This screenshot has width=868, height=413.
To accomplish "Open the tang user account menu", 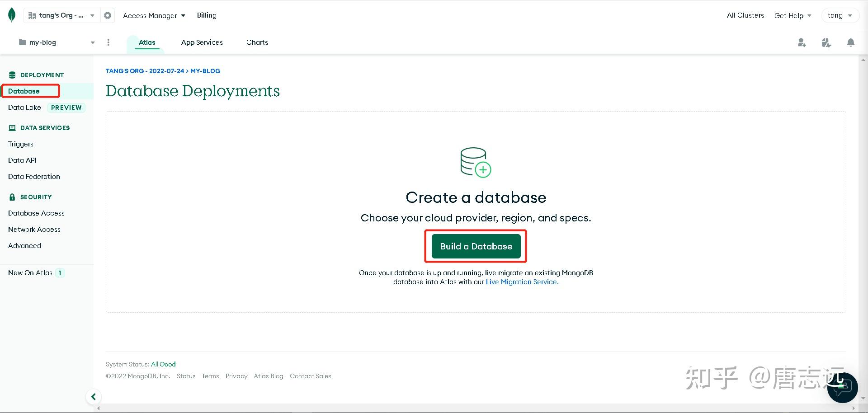I will [840, 15].
